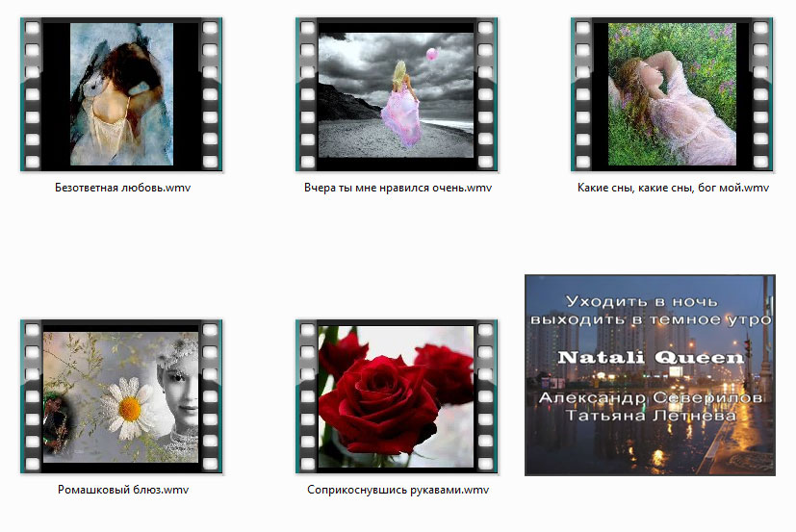
Task: Select the Безответная любовь.wmv video thumbnail
Action: point(121,94)
